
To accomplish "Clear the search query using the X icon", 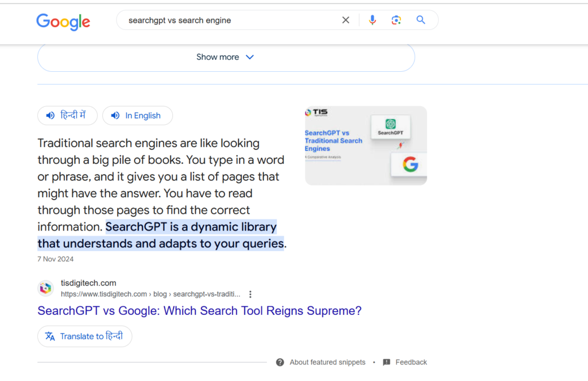I will coord(346,20).
